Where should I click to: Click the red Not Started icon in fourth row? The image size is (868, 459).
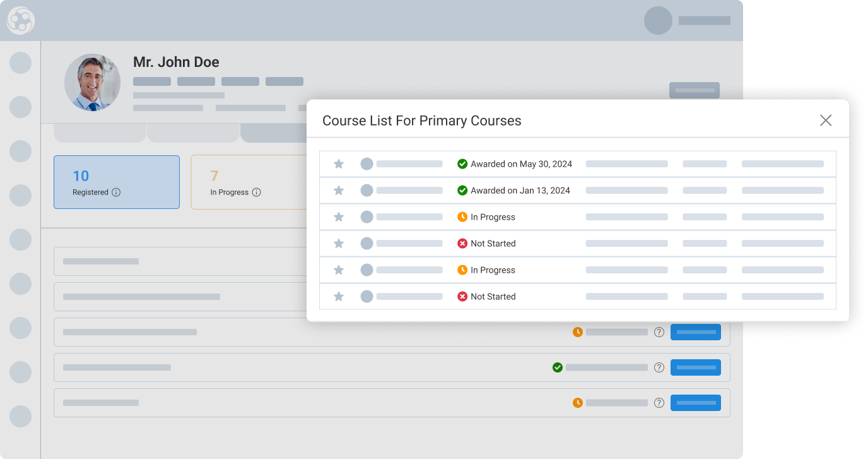[x=462, y=244]
